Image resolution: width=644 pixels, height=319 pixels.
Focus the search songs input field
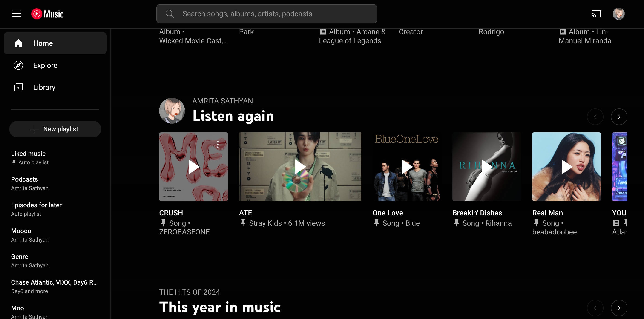point(267,14)
